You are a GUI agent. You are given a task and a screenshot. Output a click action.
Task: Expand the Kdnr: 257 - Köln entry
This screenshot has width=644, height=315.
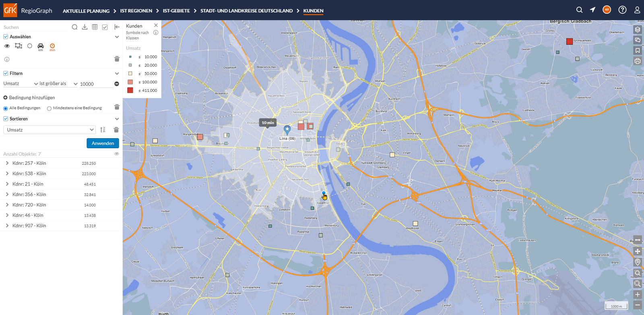pos(7,163)
